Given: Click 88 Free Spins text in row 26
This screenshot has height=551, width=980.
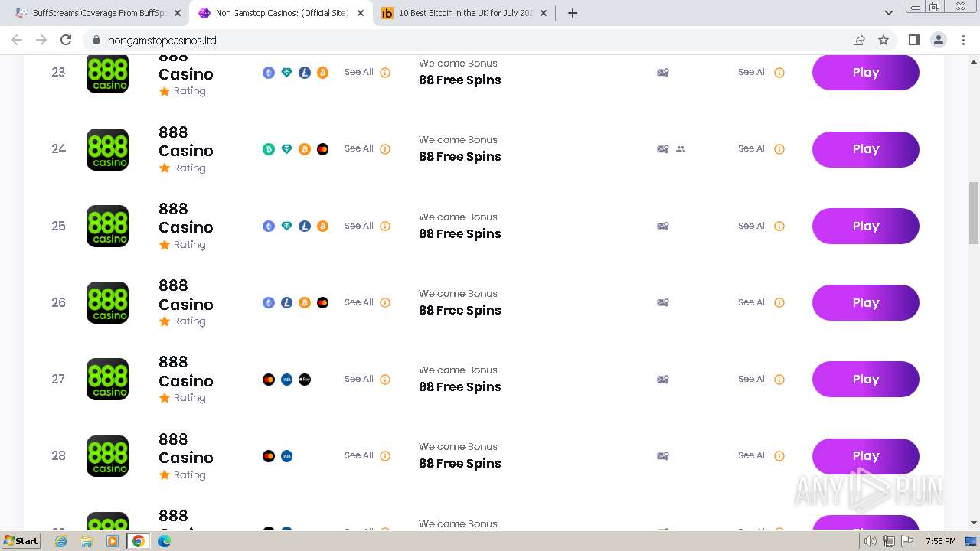Looking at the screenshot, I should pos(460,310).
